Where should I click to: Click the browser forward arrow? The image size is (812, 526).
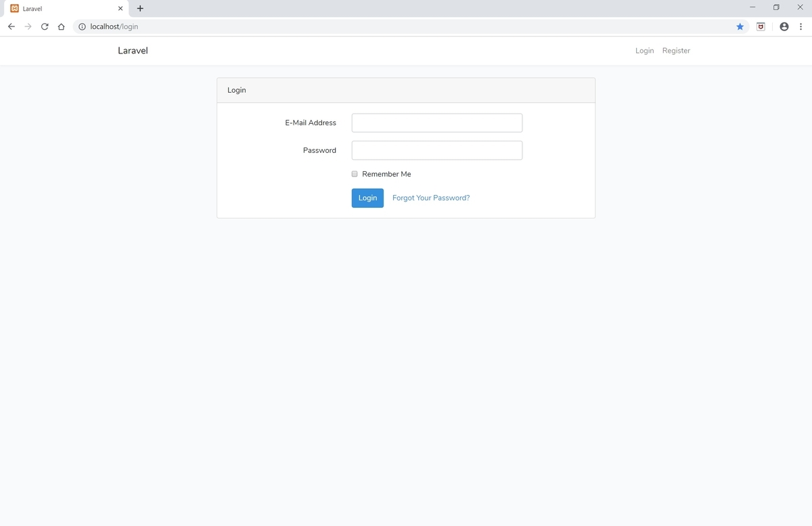click(x=28, y=26)
